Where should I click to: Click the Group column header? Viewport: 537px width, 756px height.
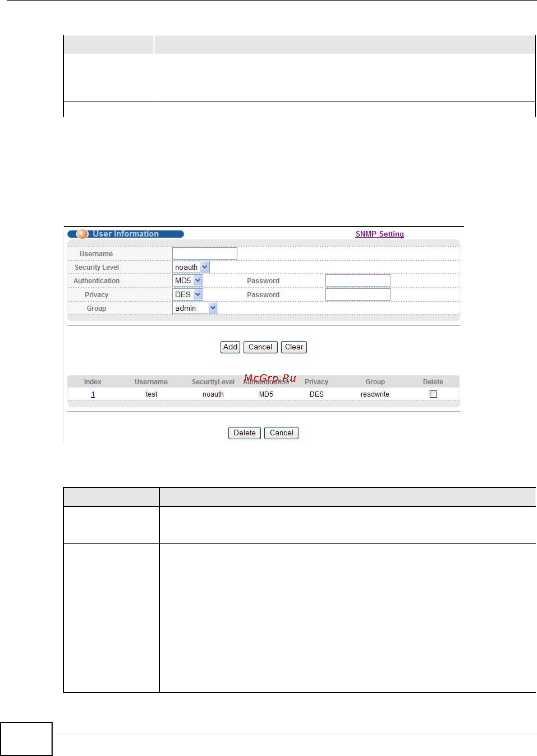(x=375, y=382)
